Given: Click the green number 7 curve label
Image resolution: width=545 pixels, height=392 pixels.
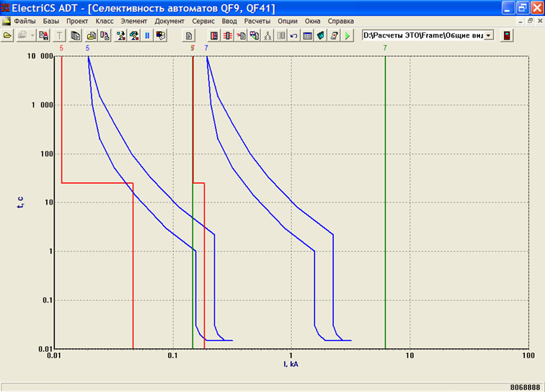Looking at the screenshot, I should coord(386,48).
